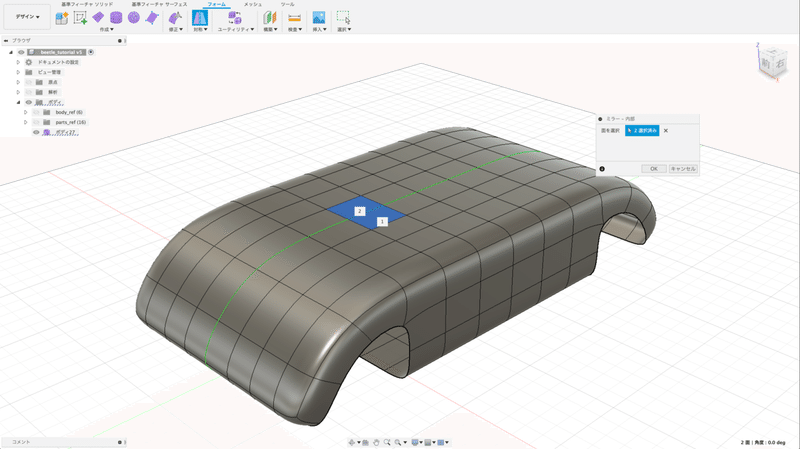This screenshot has width=800, height=449.
Task: Open the 選択 dropdown menu
Action: pyautogui.click(x=344, y=30)
